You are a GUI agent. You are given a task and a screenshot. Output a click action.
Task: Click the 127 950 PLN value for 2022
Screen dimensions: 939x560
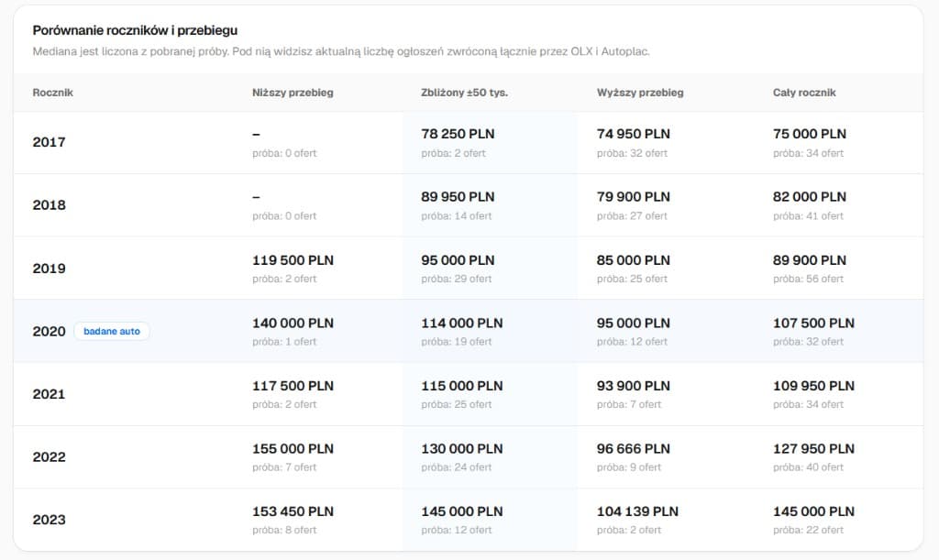(x=813, y=449)
